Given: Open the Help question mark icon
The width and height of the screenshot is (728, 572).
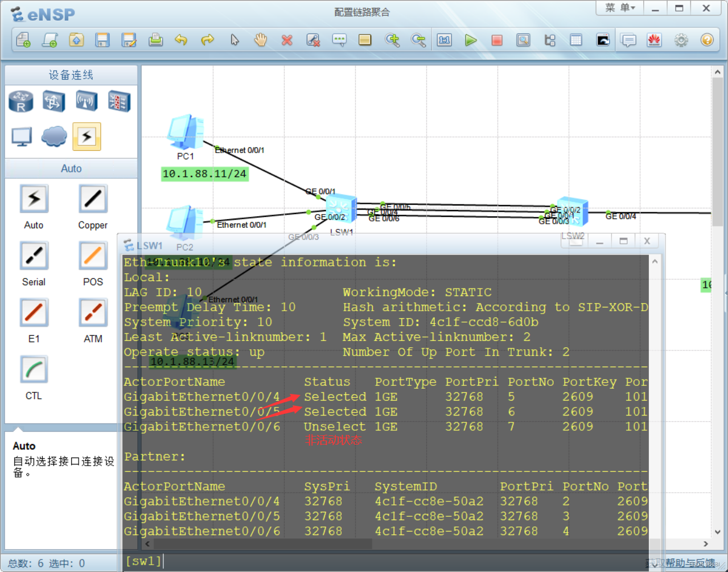Looking at the screenshot, I should [x=707, y=40].
